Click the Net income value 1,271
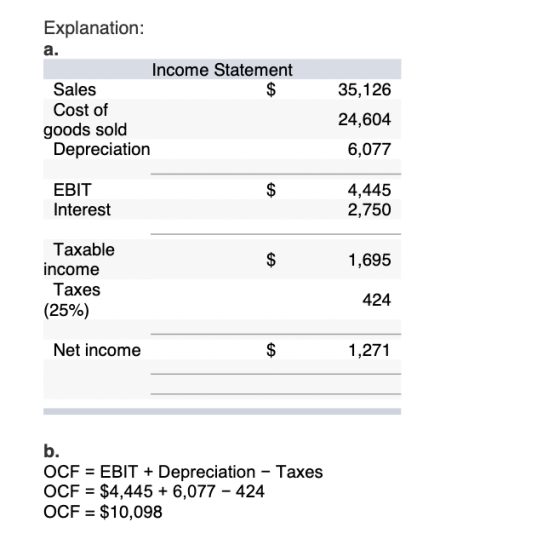560x545 pixels. [369, 350]
